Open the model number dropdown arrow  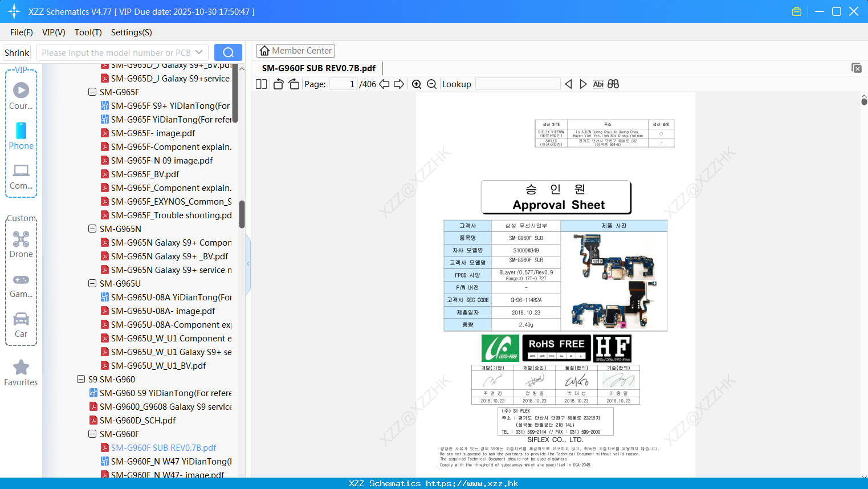pos(199,52)
